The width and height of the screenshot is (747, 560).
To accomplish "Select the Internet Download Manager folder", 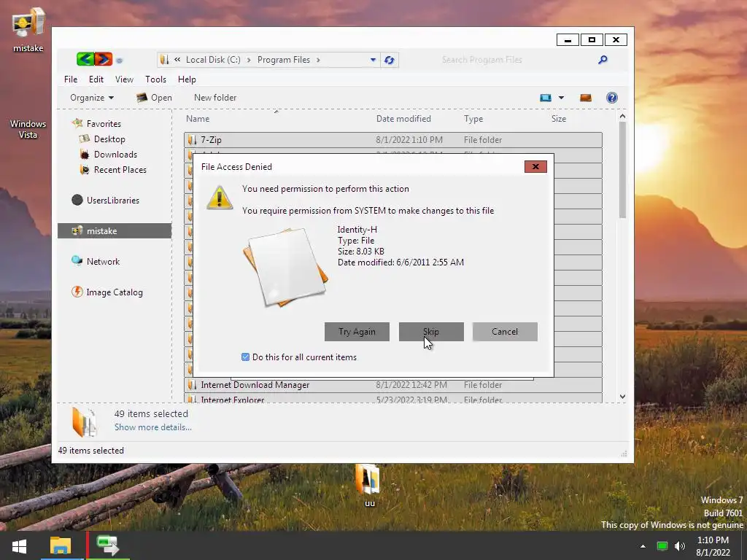I will 393,385.
